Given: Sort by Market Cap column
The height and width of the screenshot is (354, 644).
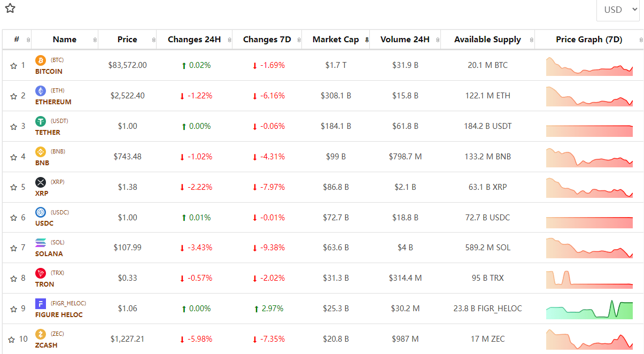Looking at the screenshot, I should click(x=336, y=40).
